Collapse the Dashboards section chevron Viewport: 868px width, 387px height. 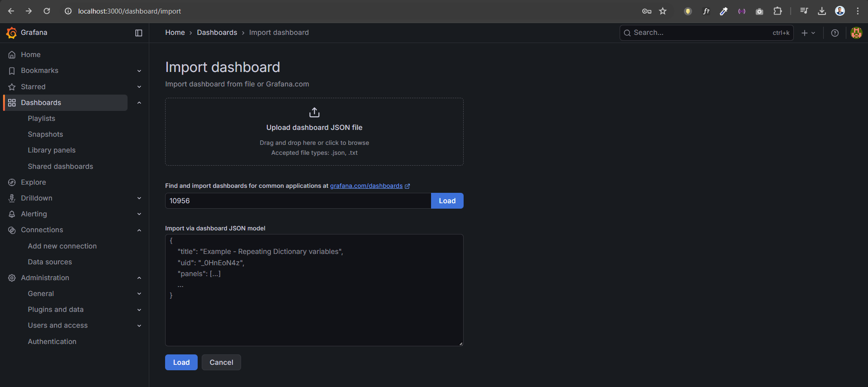[x=139, y=103]
